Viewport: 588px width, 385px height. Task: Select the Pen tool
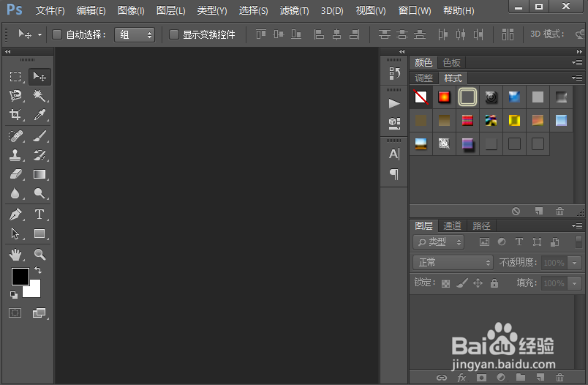tap(15, 214)
